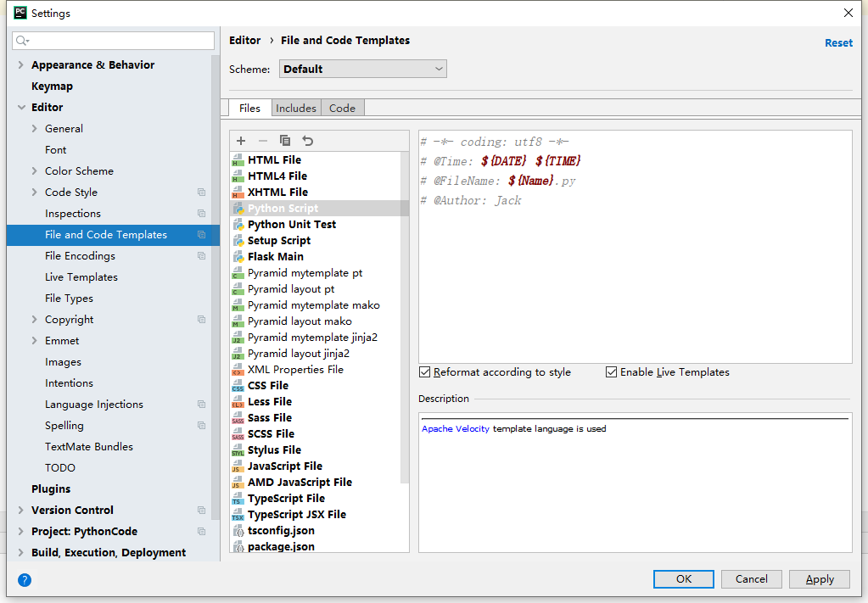Switch to the Files tab
This screenshot has width=868, height=603.
(249, 109)
